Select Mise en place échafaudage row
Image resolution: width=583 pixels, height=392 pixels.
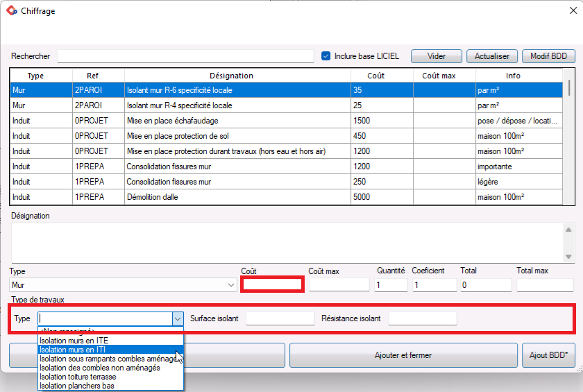click(286, 121)
